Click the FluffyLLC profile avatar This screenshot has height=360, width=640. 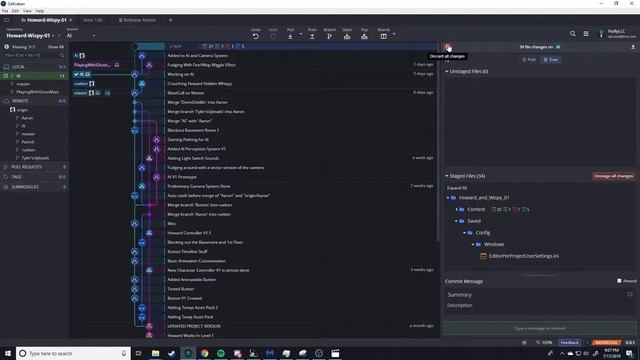[601, 34]
